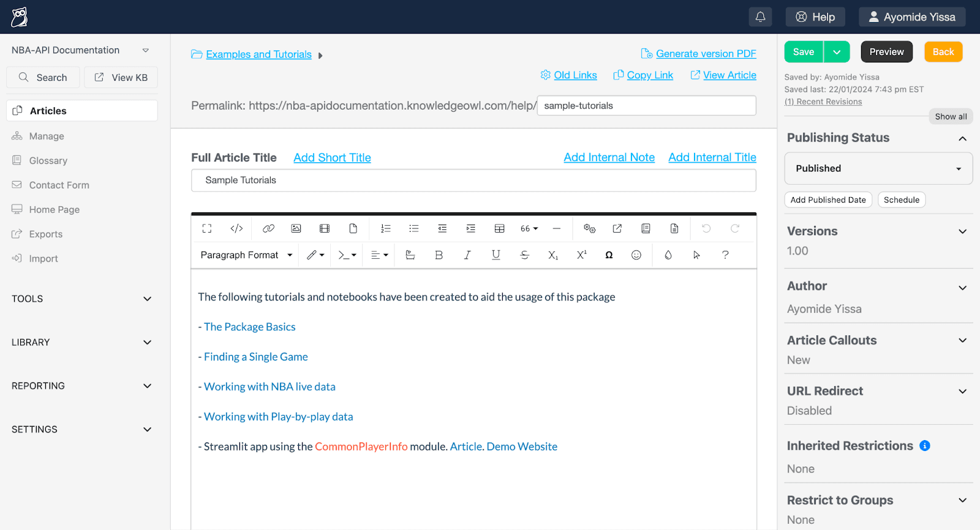Click the green Save button
The height and width of the screenshot is (530, 980).
804,52
